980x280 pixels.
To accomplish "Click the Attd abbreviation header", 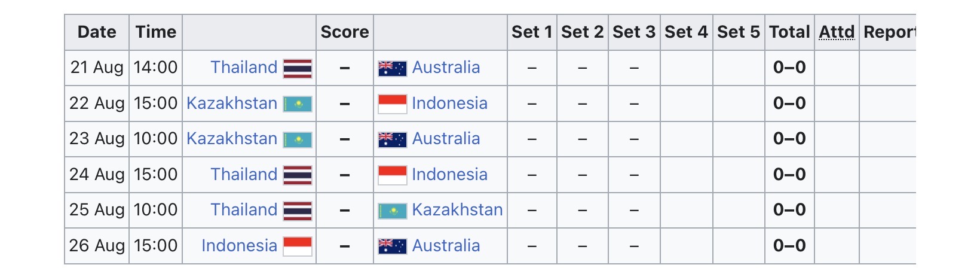I will (x=837, y=32).
